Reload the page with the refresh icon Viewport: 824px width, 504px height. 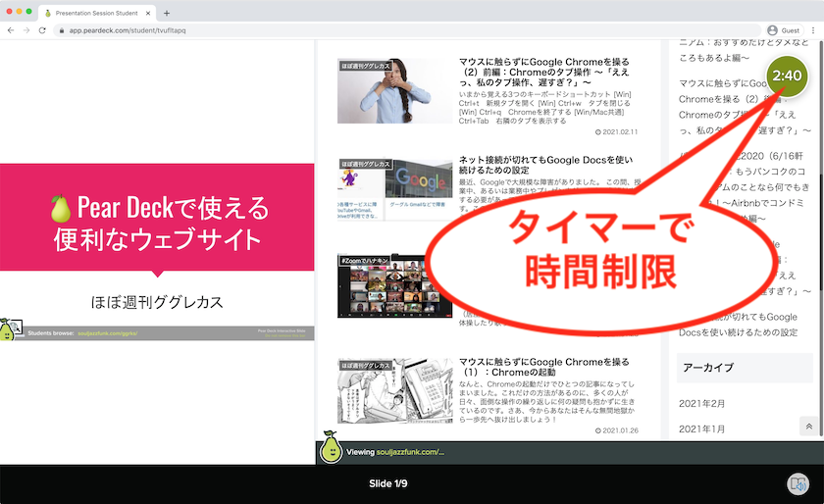tap(43, 30)
